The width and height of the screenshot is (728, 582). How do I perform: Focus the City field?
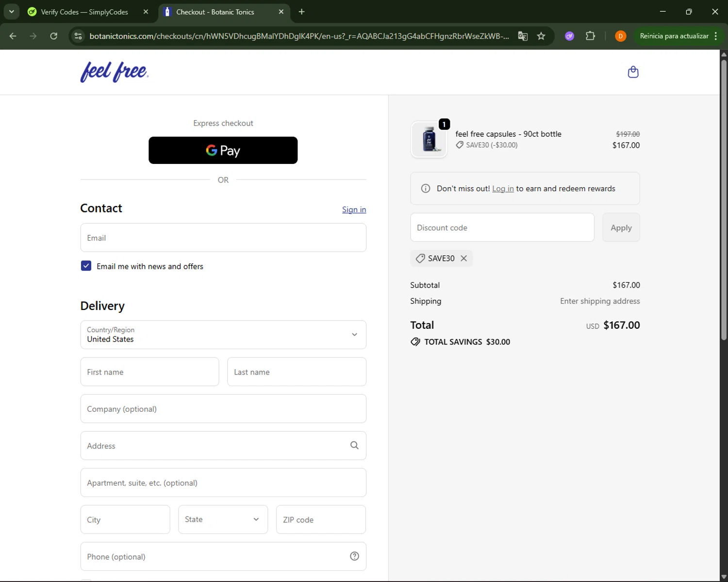click(x=125, y=519)
